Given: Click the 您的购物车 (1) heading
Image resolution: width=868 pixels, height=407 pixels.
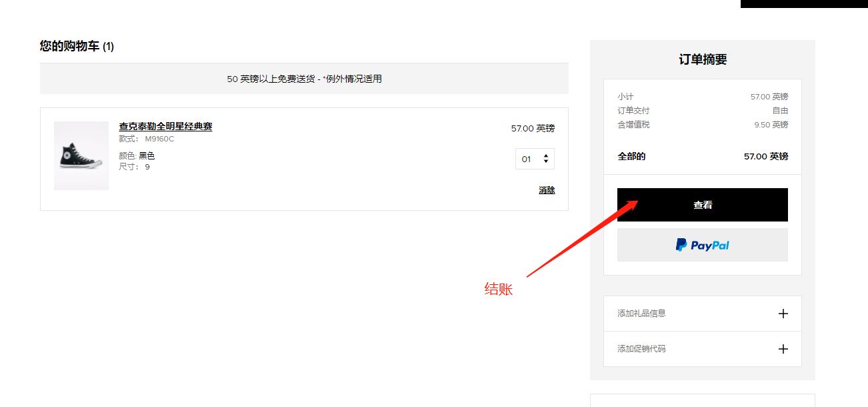Looking at the screenshot, I should (x=77, y=47).
